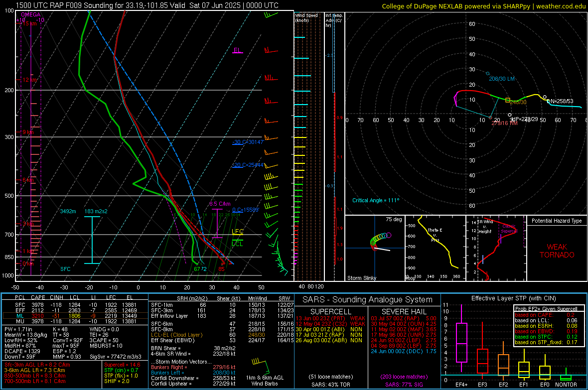
Task: Click the Eff Shear (EBWD) row
Action: click(x=222, y=340)
